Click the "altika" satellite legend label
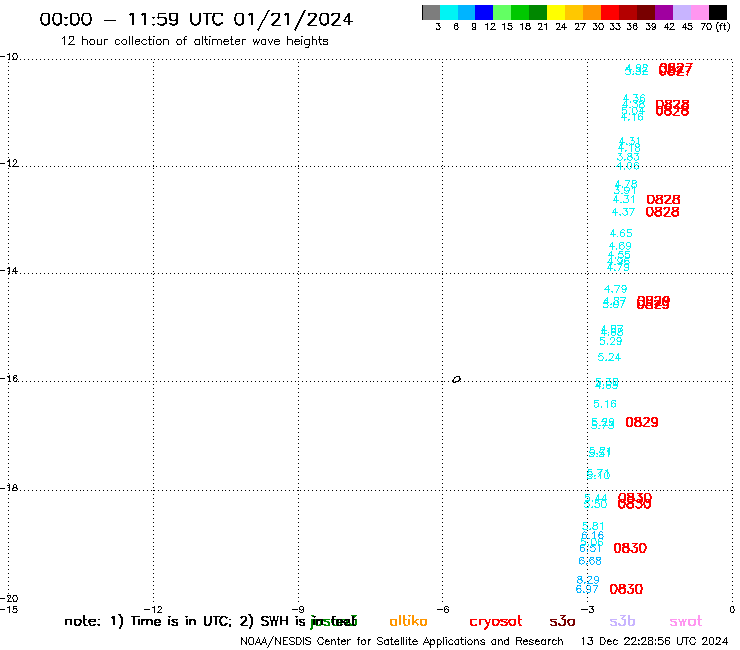 408,621
